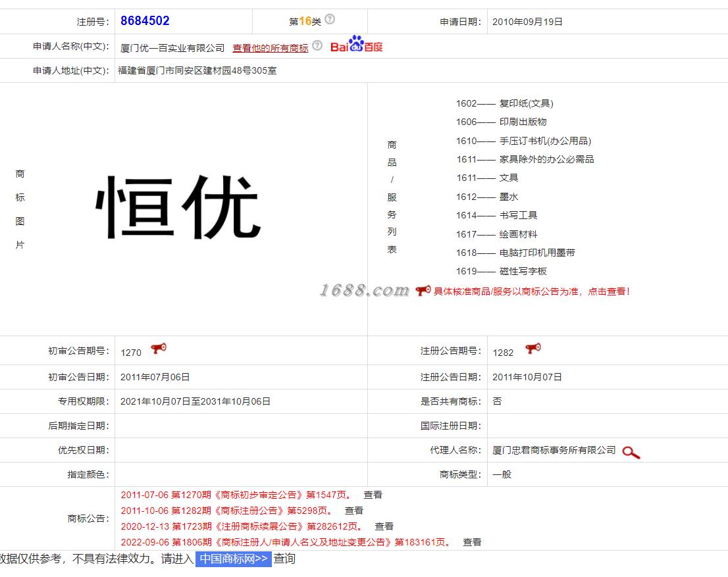This screenshot has height=577, width=728.
Task: Click 查看 for 商标注册公告 第5298页
Action: tap(353, 511)
